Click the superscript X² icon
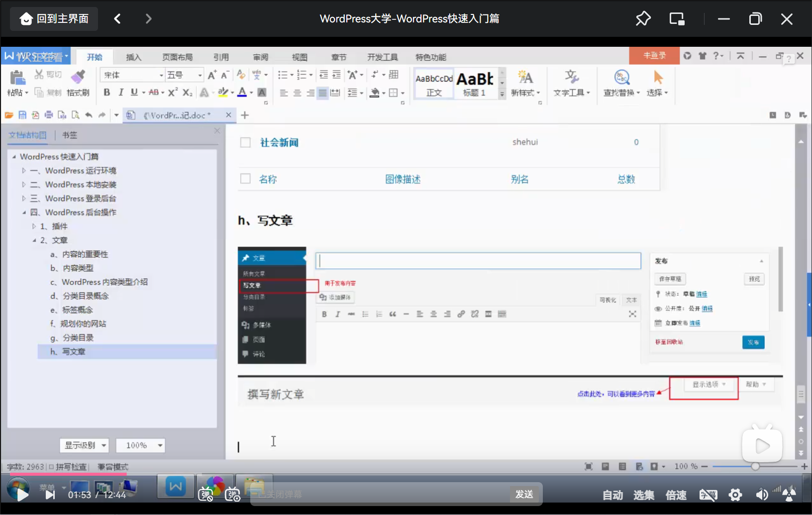Image resolution: width=812 pixels, height=515 pixels. pyautogui.click(x=173, y=93)
